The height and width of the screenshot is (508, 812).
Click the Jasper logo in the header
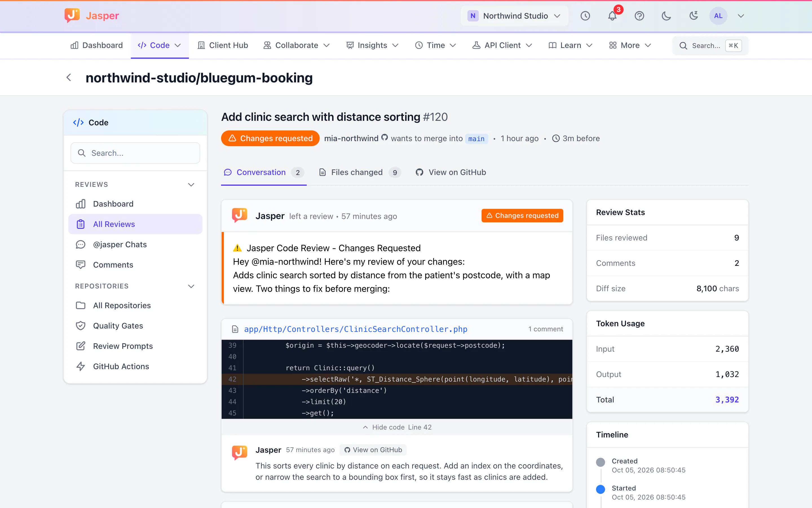[x=92, y=16]
